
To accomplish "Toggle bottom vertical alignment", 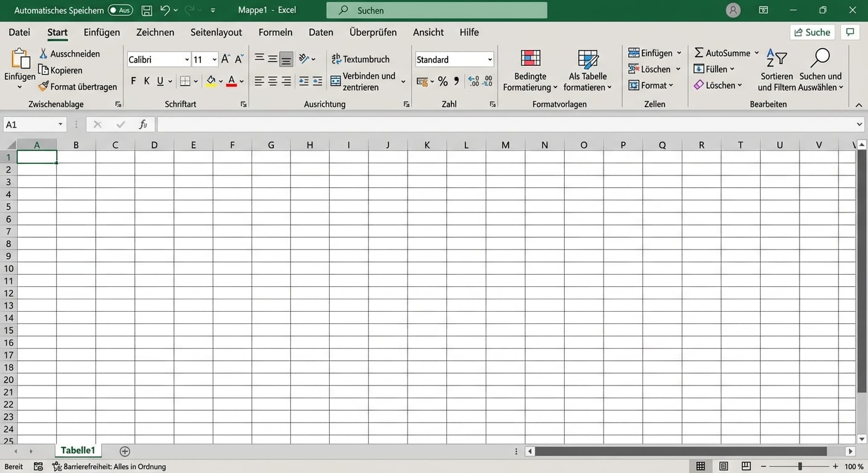I will (286, 59).
